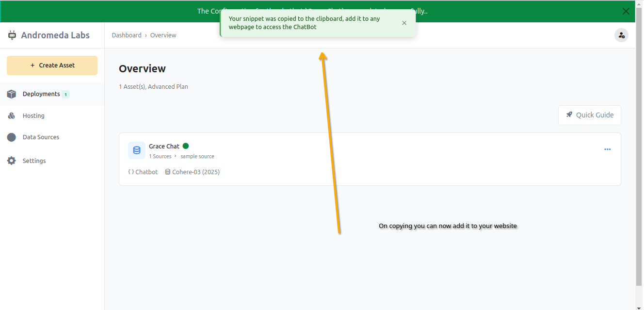Viewport: 644px width, 310px height.
Task: Select the Overview breadcrumb item
Action: tap(163, 35)
